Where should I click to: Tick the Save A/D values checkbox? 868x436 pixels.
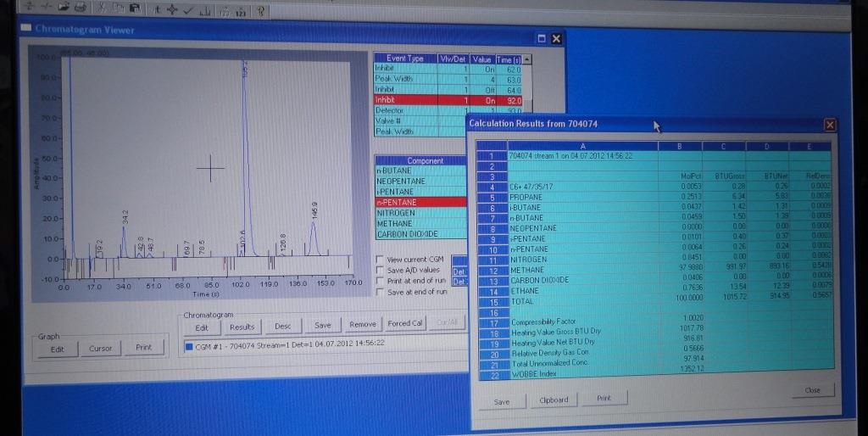[380, 270]
